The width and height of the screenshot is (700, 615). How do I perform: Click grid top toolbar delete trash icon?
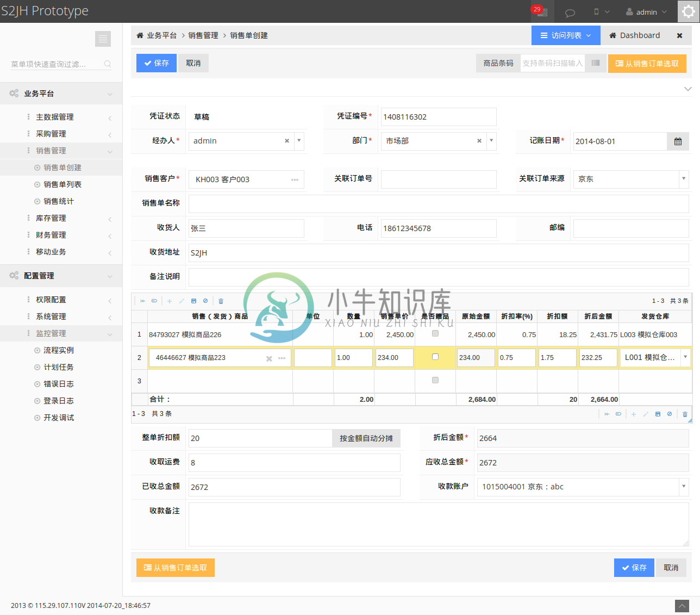[x=221, y=301]
